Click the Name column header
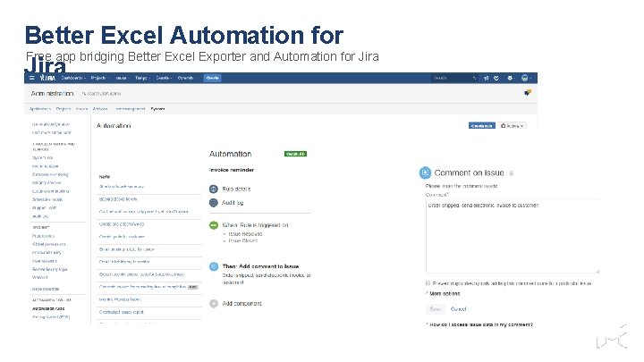The width and height of the screenshot is (644, 362). click(x=105, y=176)
